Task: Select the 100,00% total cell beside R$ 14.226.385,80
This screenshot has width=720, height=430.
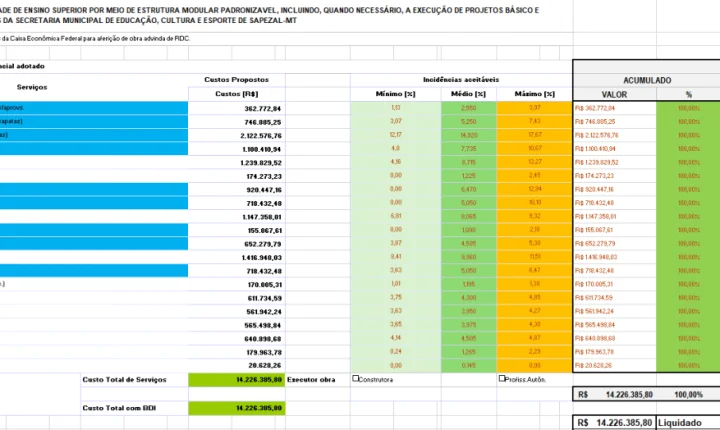Action: [688, 394]
